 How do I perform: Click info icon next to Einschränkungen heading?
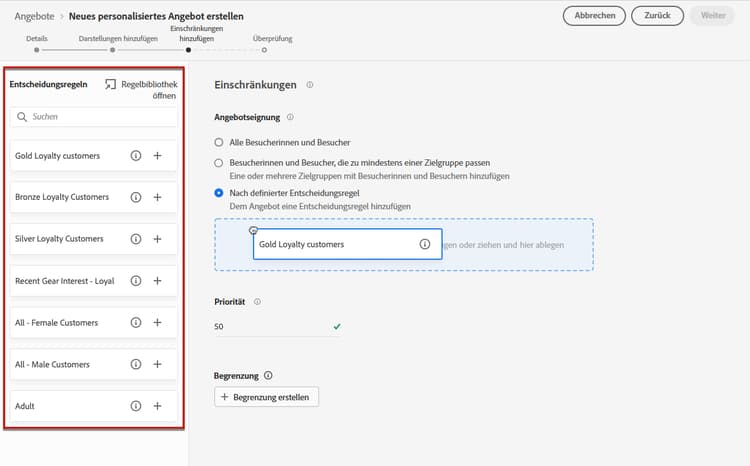tap(310, 85)
